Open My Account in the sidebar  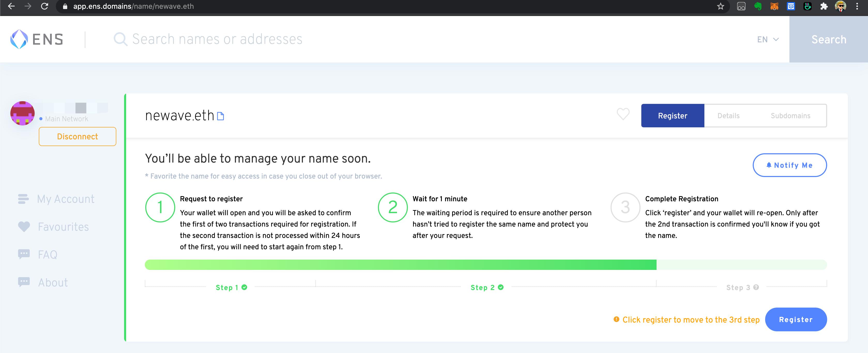coord(65,199)
